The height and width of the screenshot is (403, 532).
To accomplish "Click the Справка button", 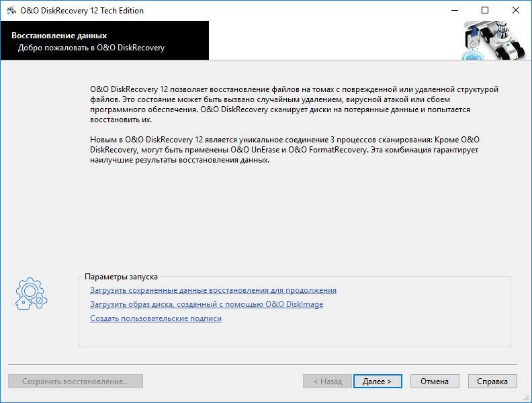I will click(492, 382).
